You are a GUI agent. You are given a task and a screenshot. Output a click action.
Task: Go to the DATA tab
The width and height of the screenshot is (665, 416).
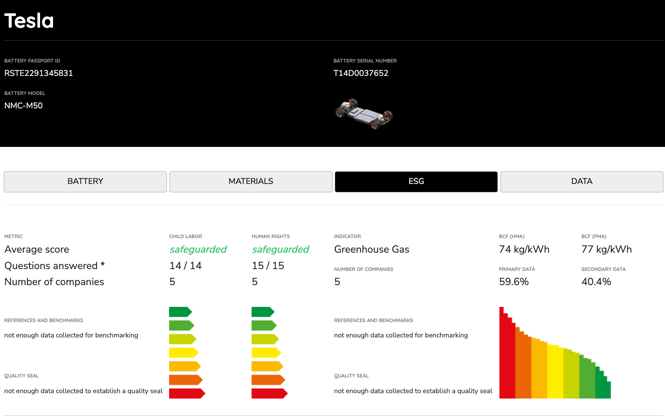pyautogui.click(x=581, y=181)
